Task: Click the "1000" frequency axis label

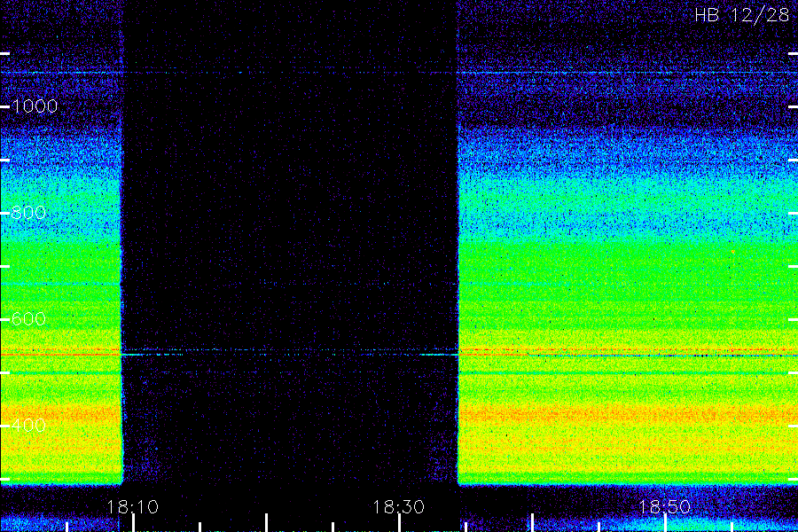Action: (x=35, y=106)
